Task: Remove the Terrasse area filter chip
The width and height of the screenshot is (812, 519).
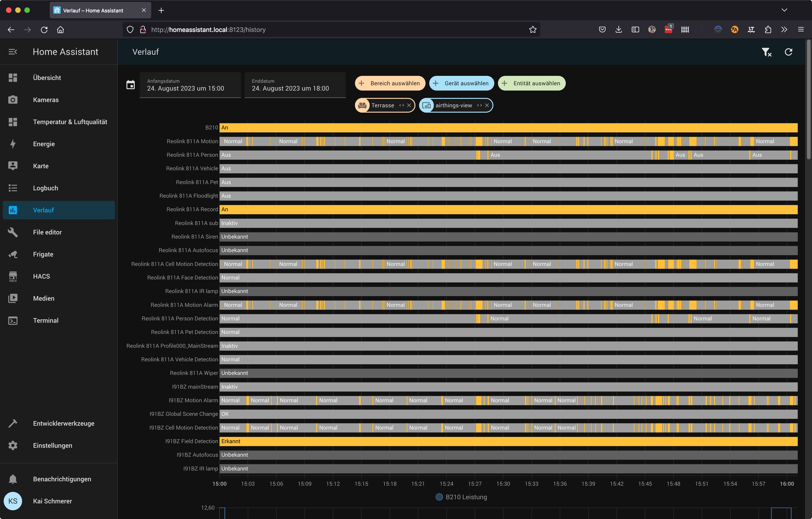Action: 409,105
